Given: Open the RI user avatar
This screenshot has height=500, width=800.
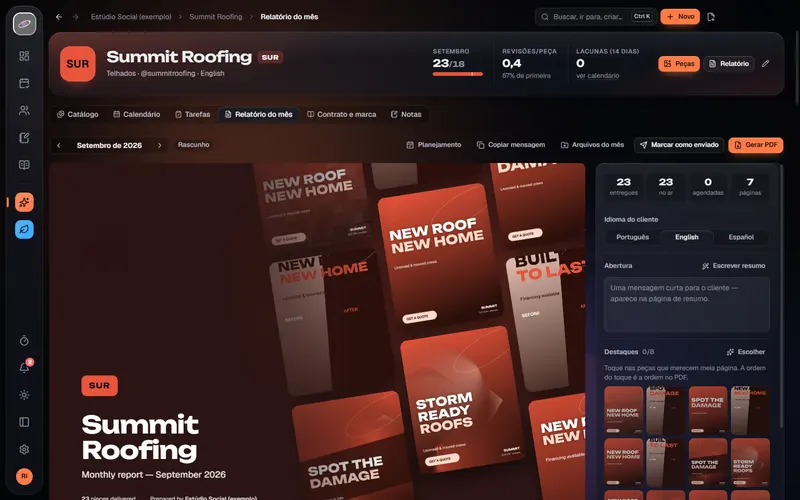Looking at the screenshot, I should point(24,476).
